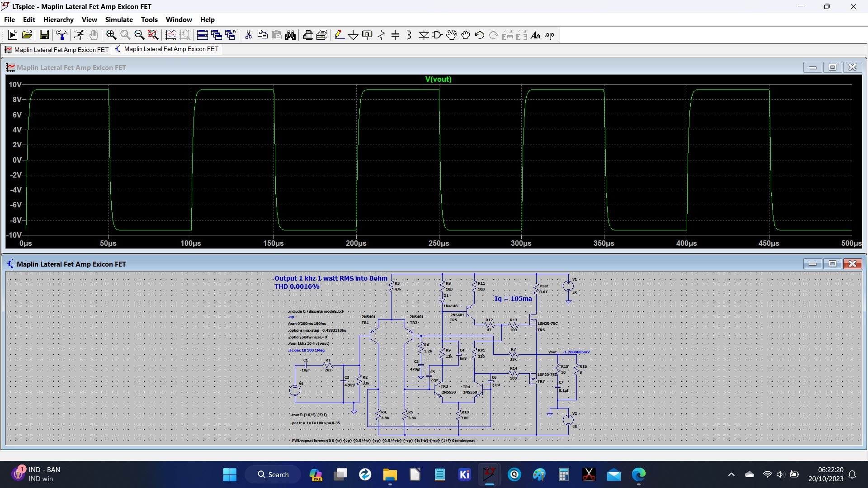Click the Undo arrow icon
This screenshot has height=488, width=868.
(x=480, y=35)
